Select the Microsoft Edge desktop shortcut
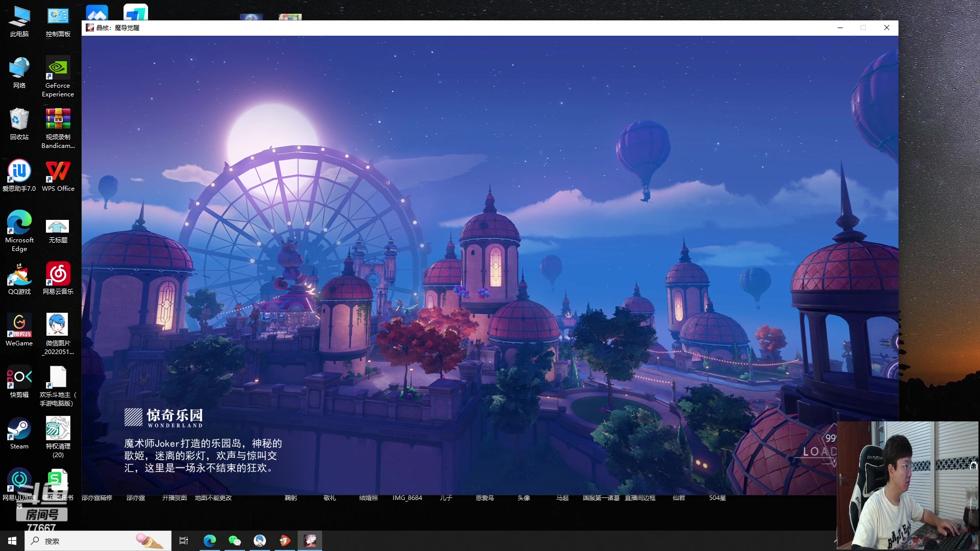The height and width of the screenshot is (551, 980). (19, 232)
